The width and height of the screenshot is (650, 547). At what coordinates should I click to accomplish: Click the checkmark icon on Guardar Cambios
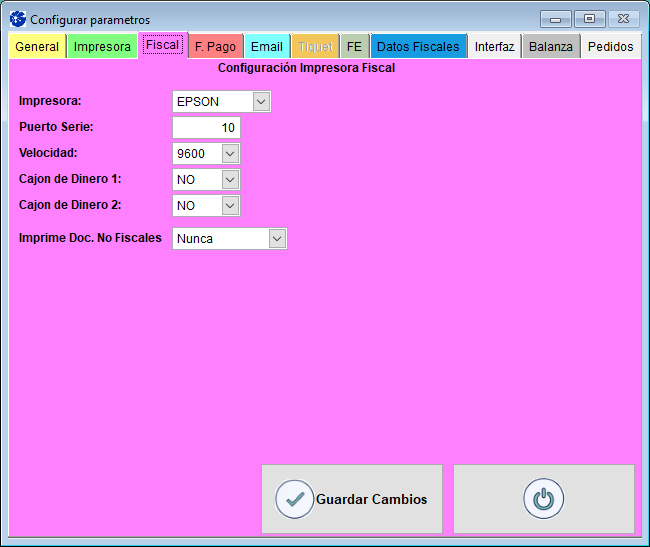[x=294, y=499]
